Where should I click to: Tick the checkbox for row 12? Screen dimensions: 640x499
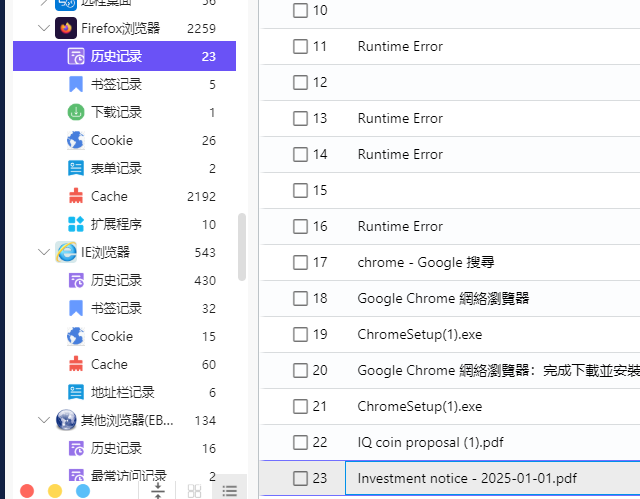pyautogui.click(x=300, y=82)
